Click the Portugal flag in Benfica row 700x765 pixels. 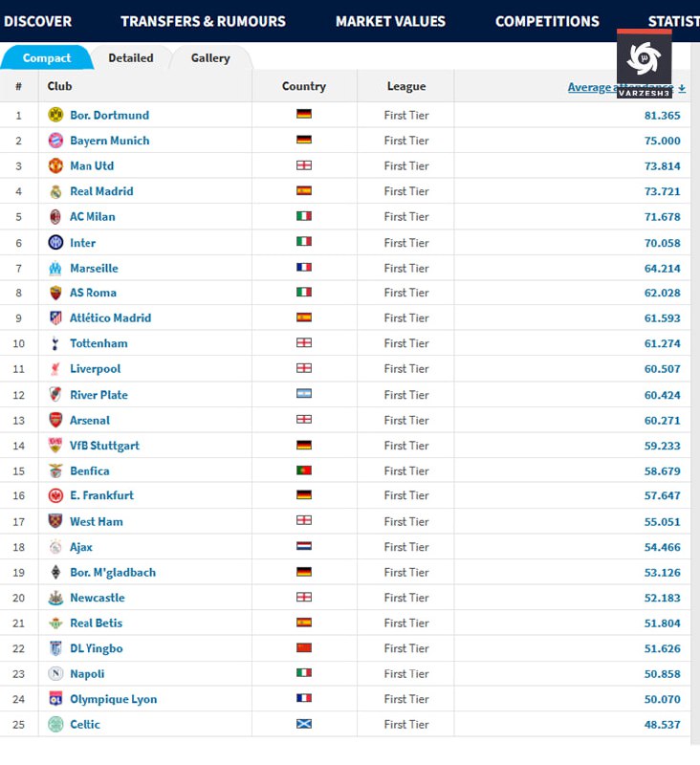304,470
